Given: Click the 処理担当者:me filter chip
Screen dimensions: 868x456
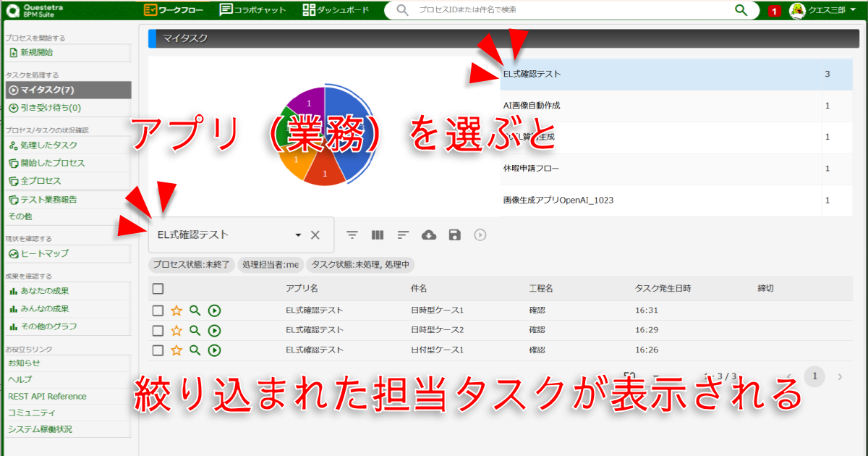Looking at the screenshot, I should click(x=271, y=265).
